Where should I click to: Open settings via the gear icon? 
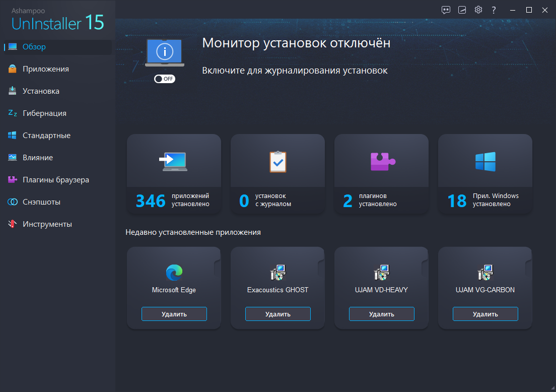tap(478, 10)
